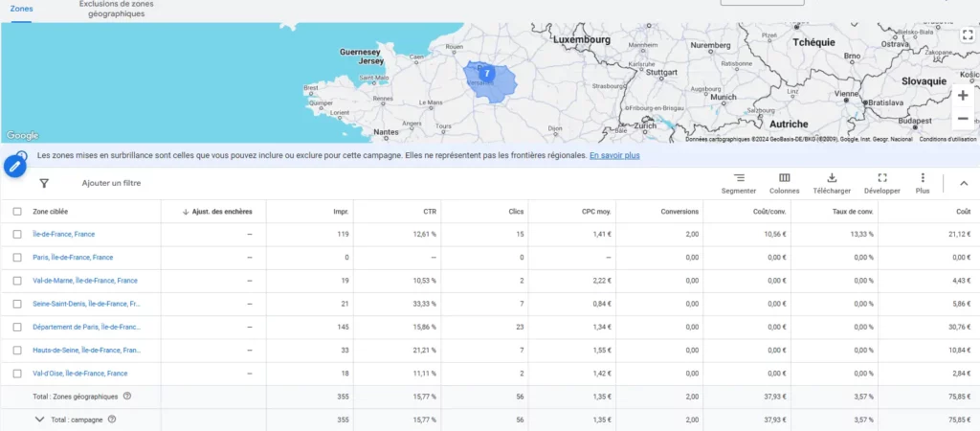This screenshot has width=980, height=431.
Task: Sort by the Impr. column header
Action: click(x=341, y=212)
